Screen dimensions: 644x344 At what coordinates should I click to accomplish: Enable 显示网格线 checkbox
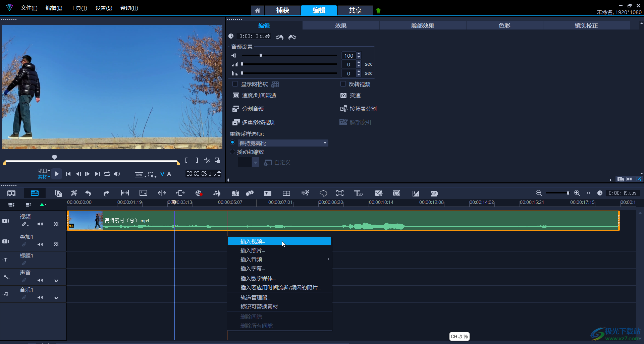point(235,84)
